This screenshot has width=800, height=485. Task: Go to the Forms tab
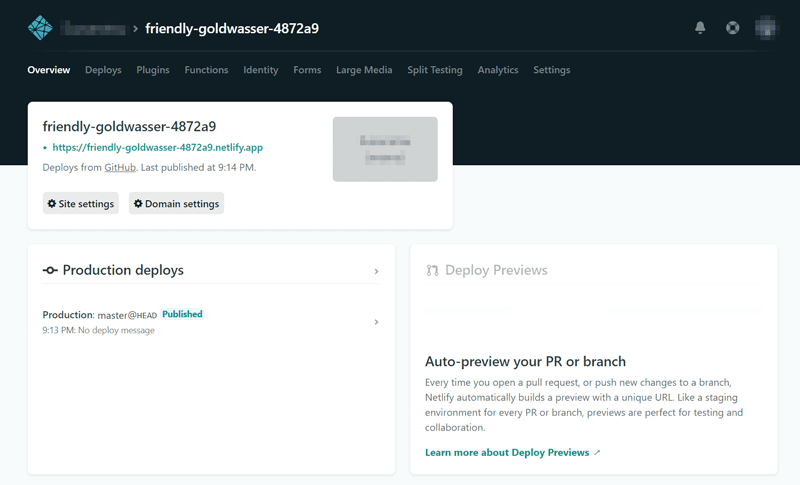point(307,70)
